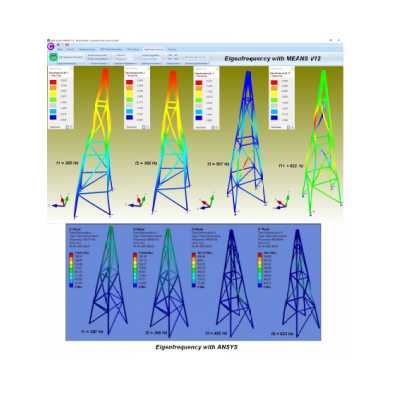This screenshot has height=396, width=396.
Task: Switch to the Training ribbon tab
Action: tap(172, 49)
